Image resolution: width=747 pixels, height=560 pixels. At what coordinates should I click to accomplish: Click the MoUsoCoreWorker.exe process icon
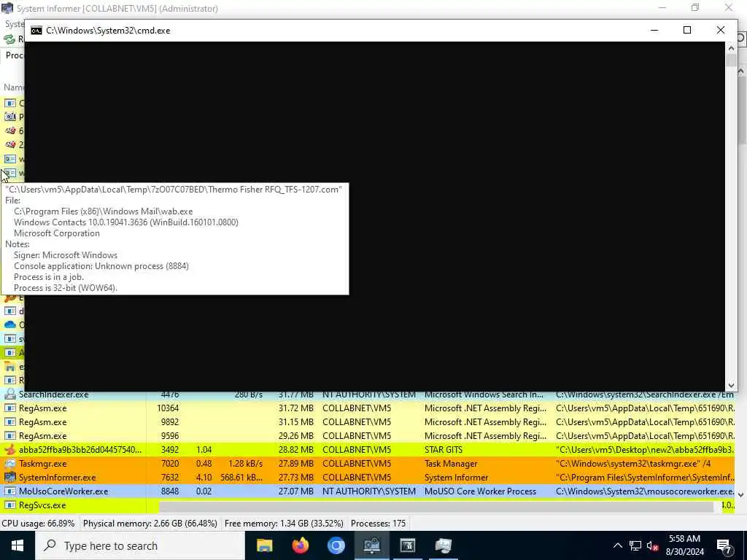[x=10, y=491]
